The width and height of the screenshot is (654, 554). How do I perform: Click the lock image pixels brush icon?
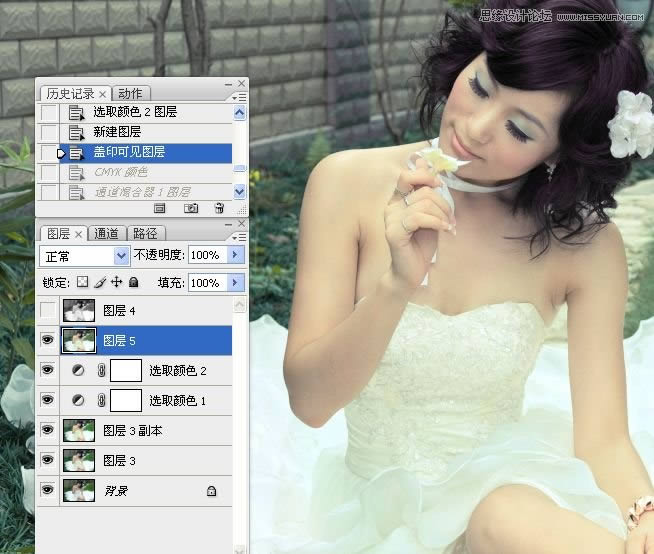pyautogui.click(x=99, y=283)
